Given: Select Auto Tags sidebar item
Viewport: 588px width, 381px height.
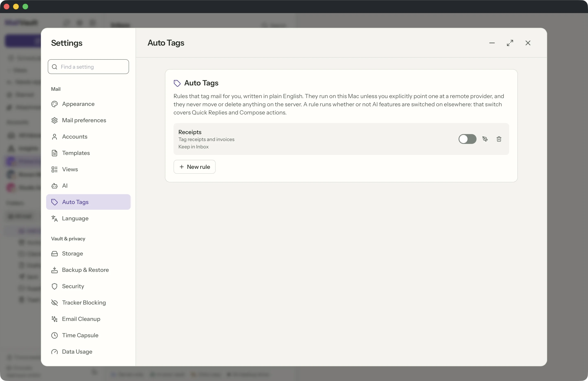Looking at the screenshot, I should click(x=88, y=202).
